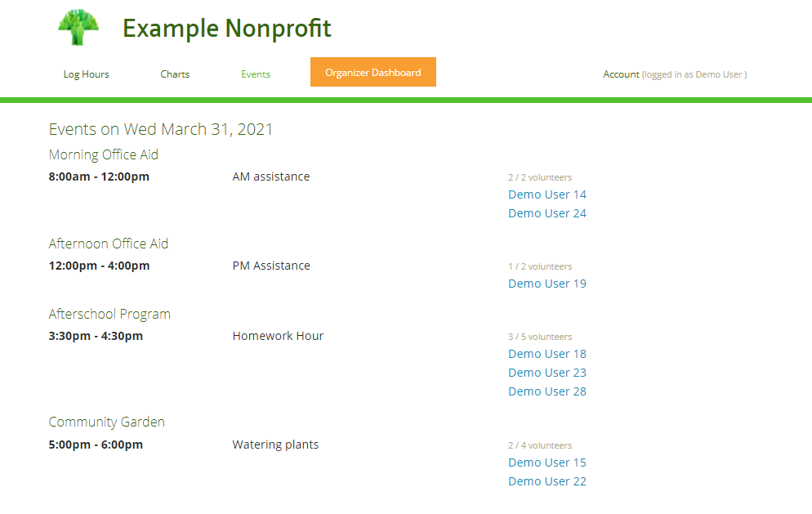Click Demo User 22 under Watering plants

point(547,481)
